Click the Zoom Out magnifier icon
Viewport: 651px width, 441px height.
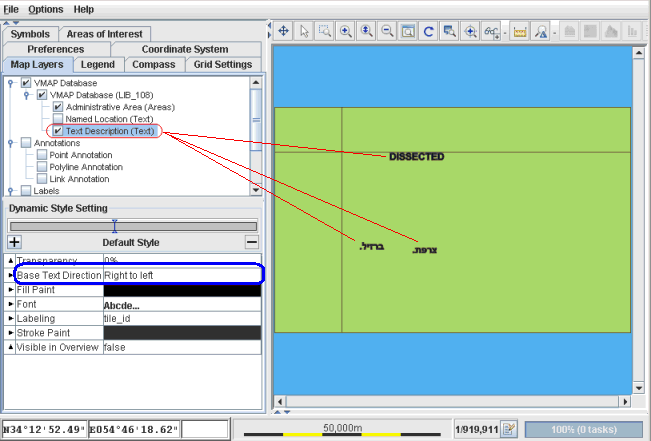387,32
